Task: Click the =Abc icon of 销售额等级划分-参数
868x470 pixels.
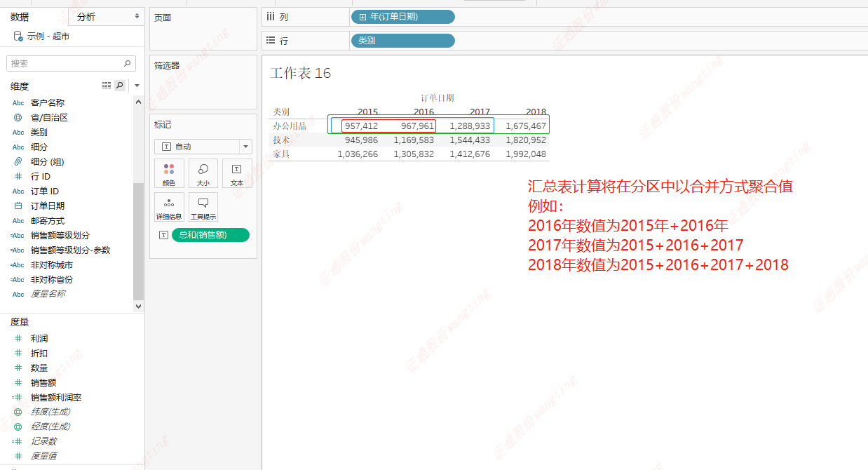Action: point(18,250)
